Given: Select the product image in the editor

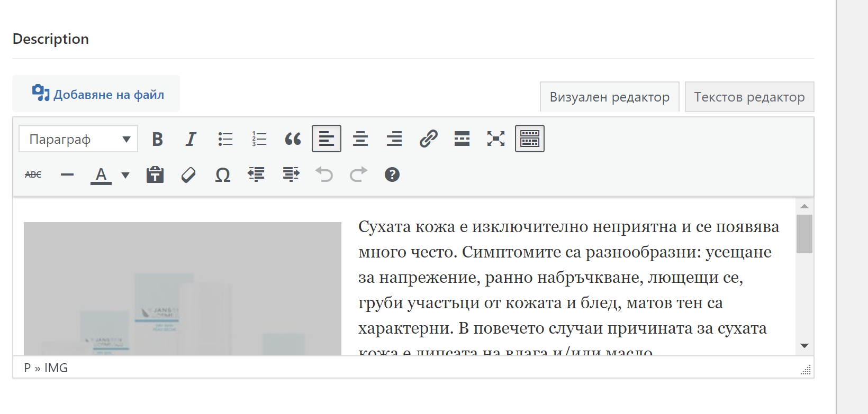Looking at the screenshot, I should click(183, 288).
